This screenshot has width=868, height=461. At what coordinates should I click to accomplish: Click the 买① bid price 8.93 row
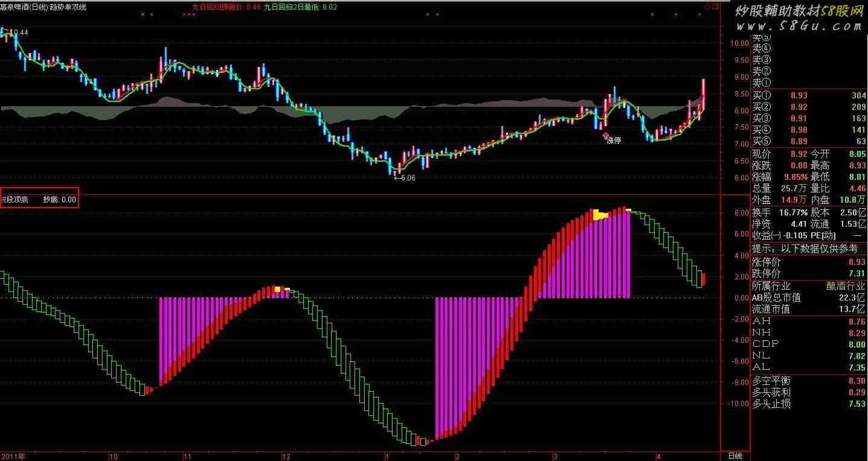pyautogui.click(x=809, y=95)
